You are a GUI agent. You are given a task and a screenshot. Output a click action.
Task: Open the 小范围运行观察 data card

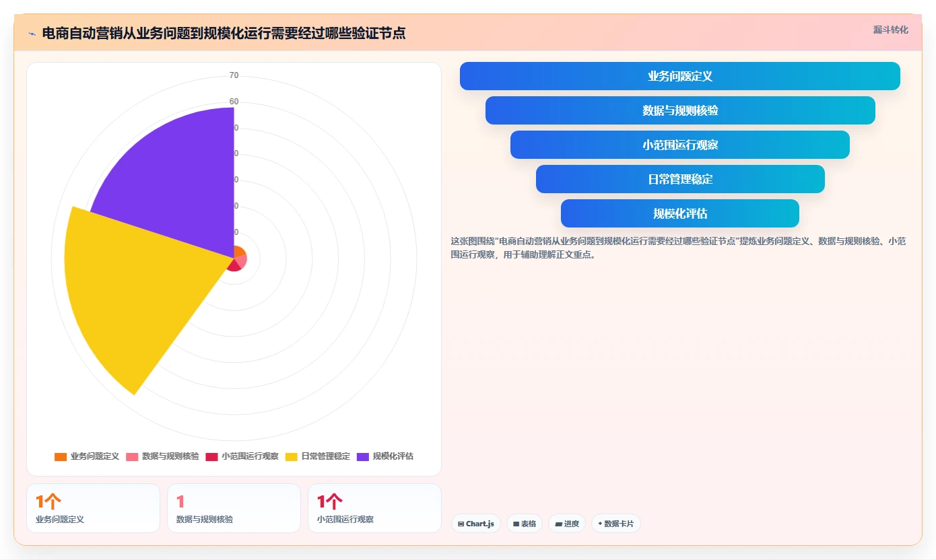(375, 508)
